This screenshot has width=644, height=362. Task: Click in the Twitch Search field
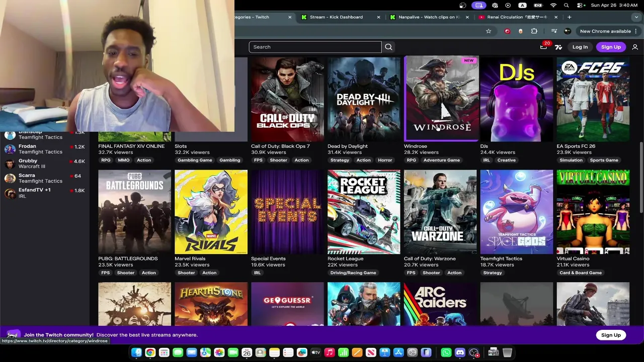[x=315, y=47]
